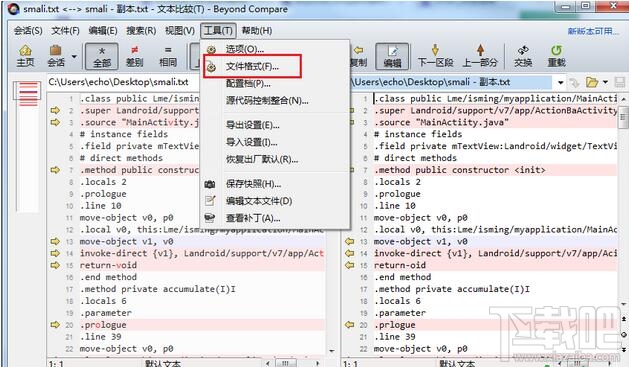Click the 交换 swap sides icon
This screenshot has height=367, width=629.
coord(523,56)
